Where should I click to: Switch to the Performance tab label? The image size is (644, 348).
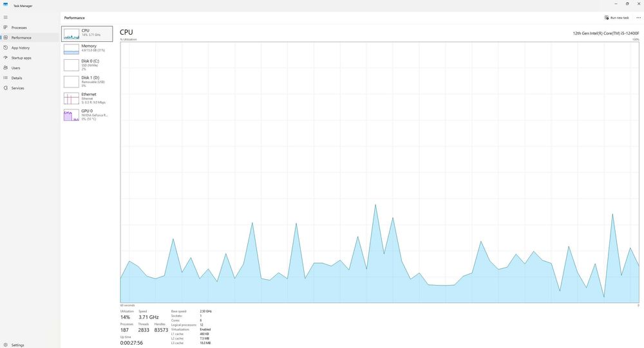tap(21, 38)
